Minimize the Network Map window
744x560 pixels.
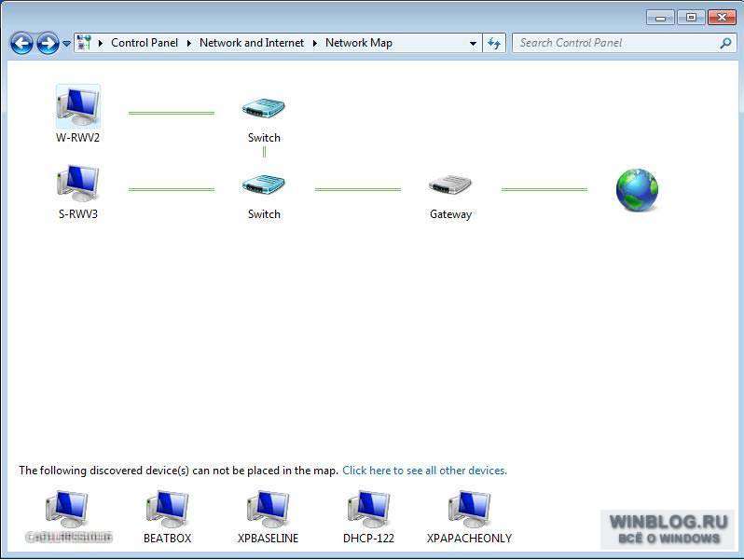click(660, 18)
